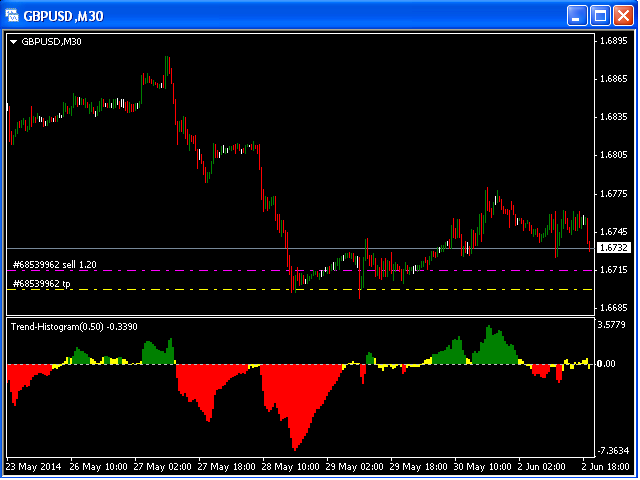Click the yellow take-profit line

[300, 289]
